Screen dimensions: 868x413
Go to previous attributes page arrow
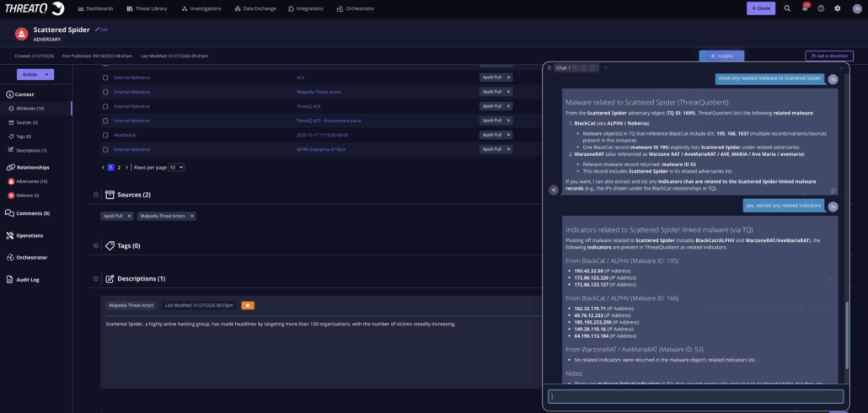[103, 167]
